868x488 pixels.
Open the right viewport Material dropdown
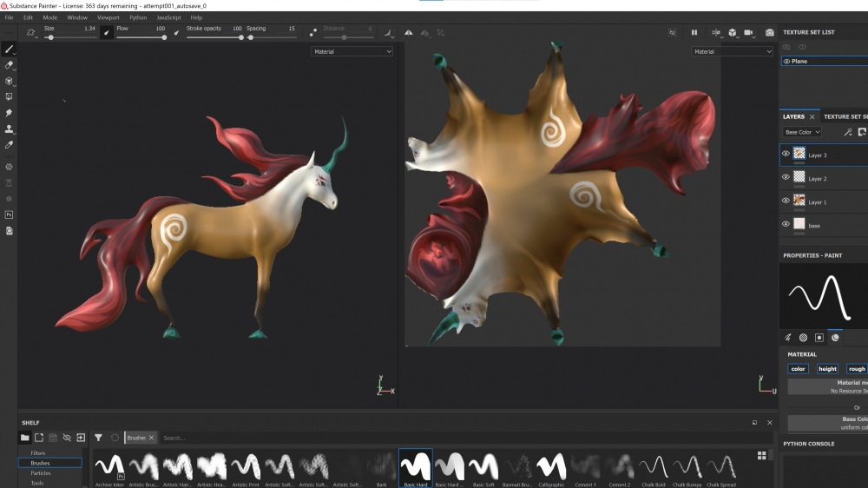pos(732,52)
